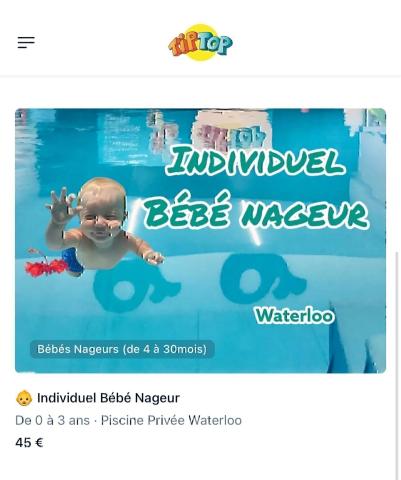Viewport: 401px width, 480px height.
Task: Click 'De 0 à 3 ans' age text
Action: 53,420
